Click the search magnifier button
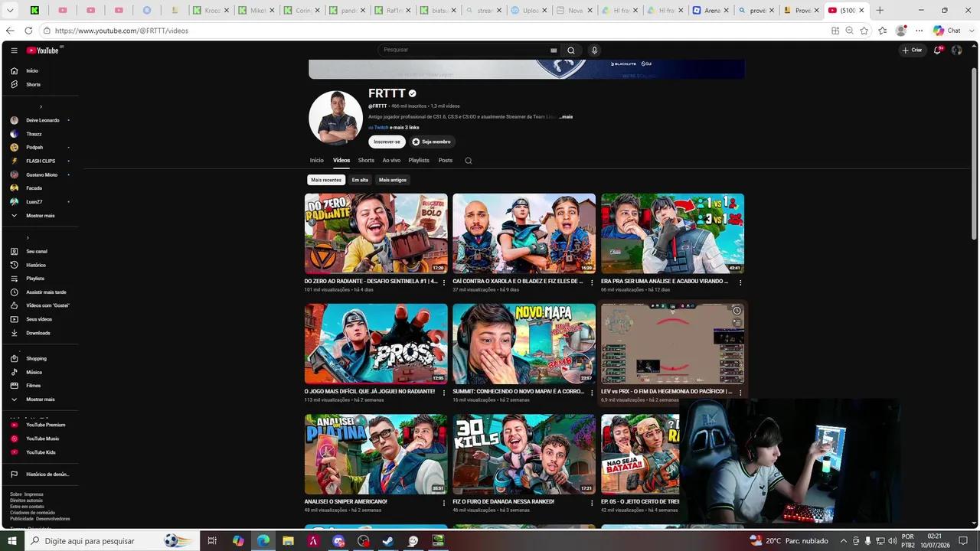This screenshot has width=980, height=551. pyautogui.click(x=570, y=51)
